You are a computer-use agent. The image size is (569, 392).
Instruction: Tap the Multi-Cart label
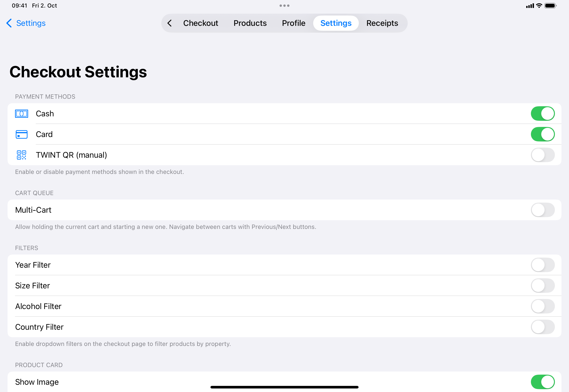[x=33, y=210]
